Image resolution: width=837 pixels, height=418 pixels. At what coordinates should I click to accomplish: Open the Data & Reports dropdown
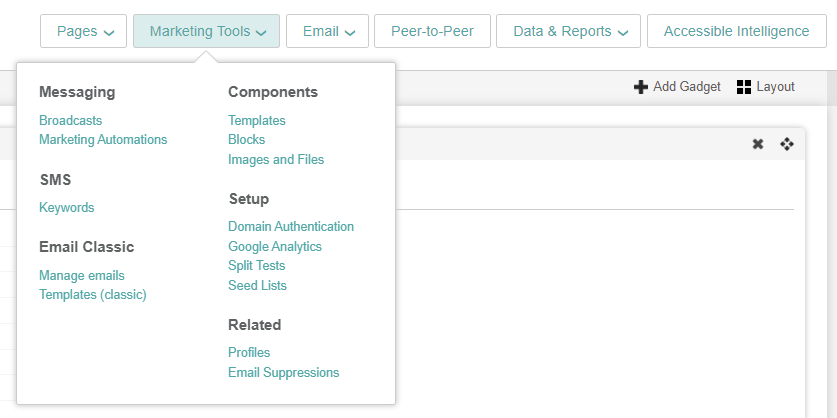pyautogui.click(x=568, y=31)
